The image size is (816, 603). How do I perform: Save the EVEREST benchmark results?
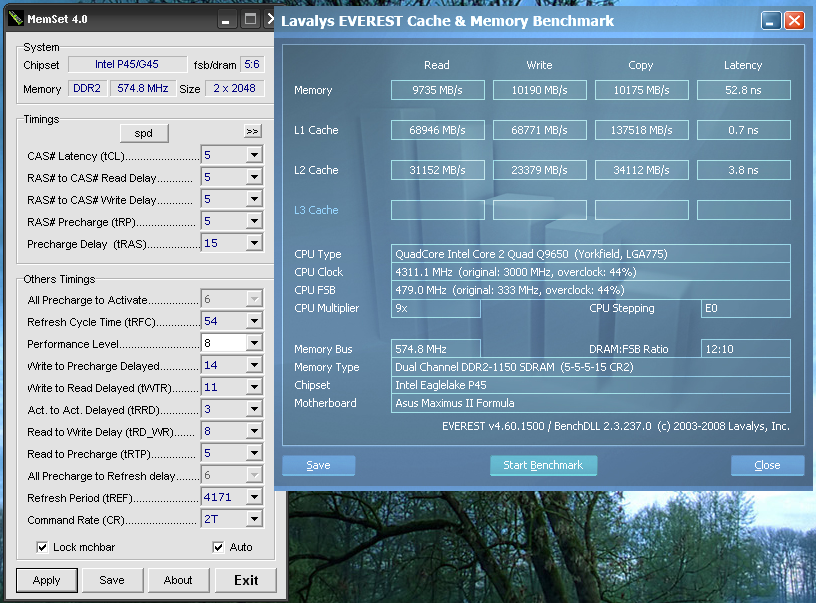pos(318,465)
